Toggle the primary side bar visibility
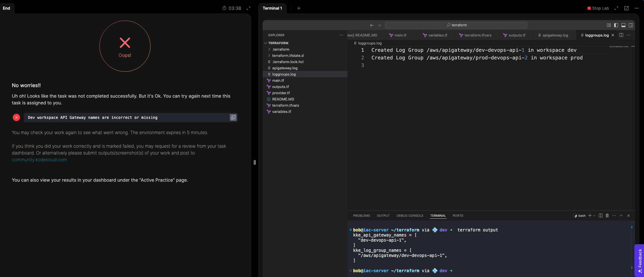The height and width of the screenshot is (277, 644). (x=616, y=25)
